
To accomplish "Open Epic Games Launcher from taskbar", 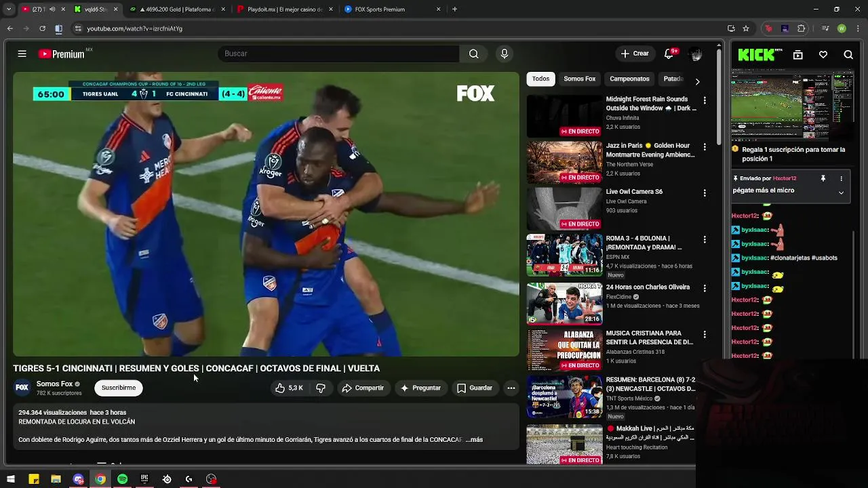I will pyautogui.click(x=144, y=479).
